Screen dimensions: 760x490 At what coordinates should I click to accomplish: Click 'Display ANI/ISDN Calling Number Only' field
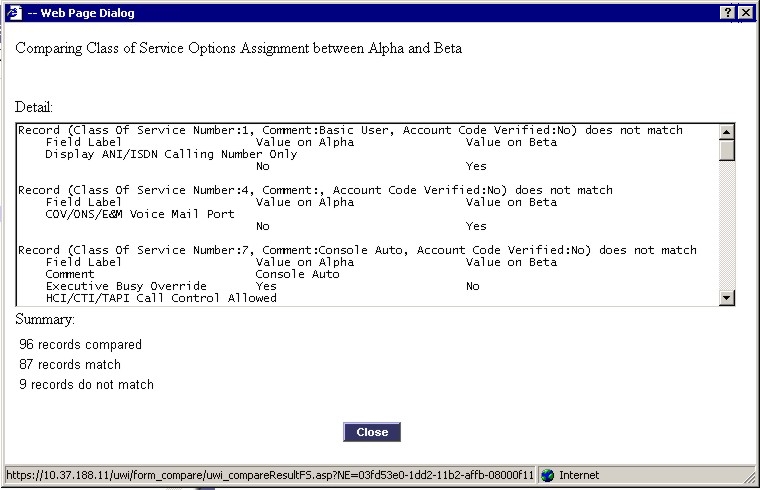tap(171, 154)
